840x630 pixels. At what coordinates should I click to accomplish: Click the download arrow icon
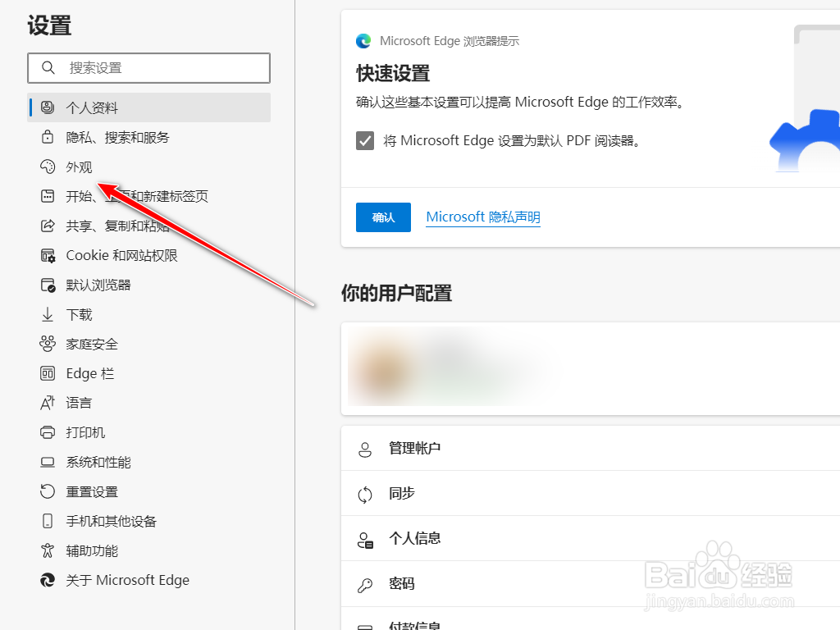pos(48,314)
